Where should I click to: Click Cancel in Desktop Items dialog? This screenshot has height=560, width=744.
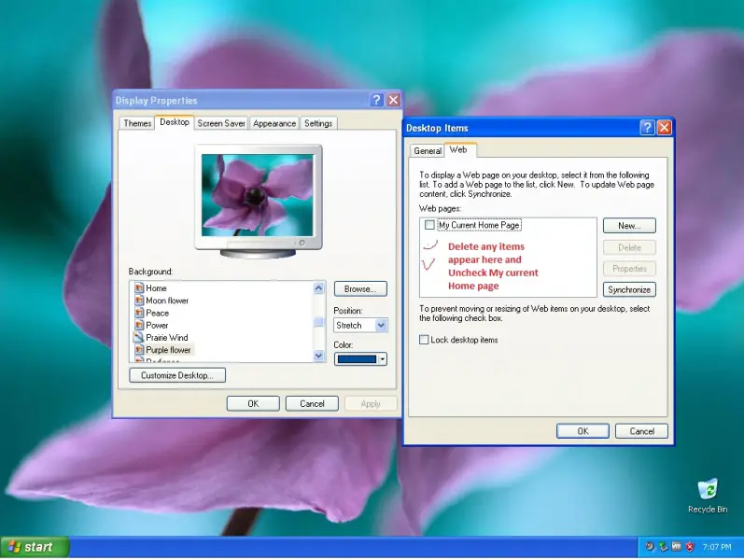coord(641,431)
